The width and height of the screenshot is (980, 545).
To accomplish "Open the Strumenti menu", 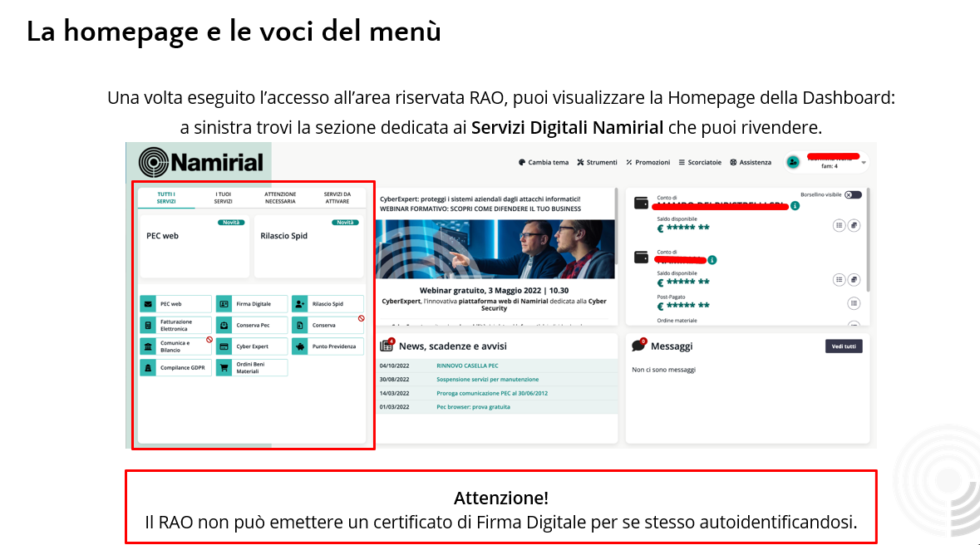I will pyautogui.click(x=597, y=163).
